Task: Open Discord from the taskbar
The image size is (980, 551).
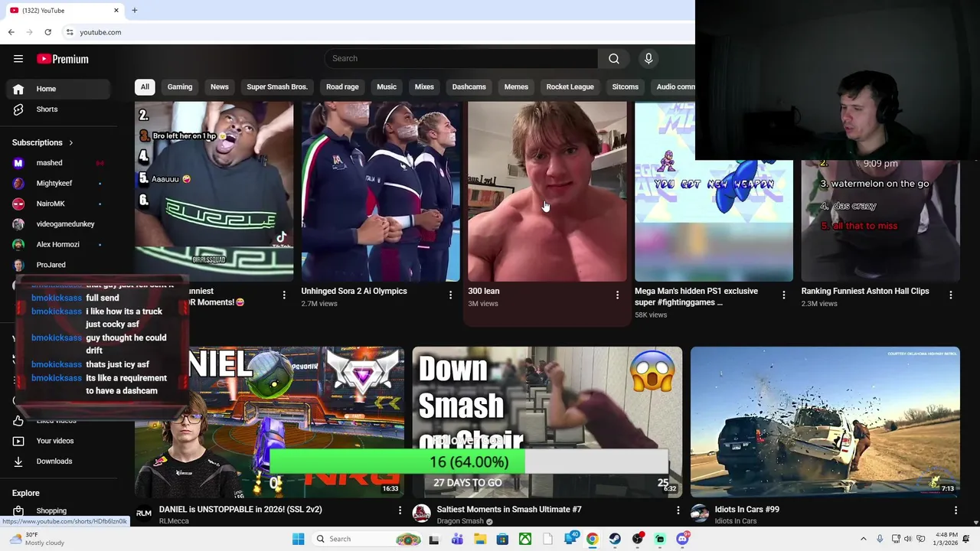Action: tap(682, 539)
